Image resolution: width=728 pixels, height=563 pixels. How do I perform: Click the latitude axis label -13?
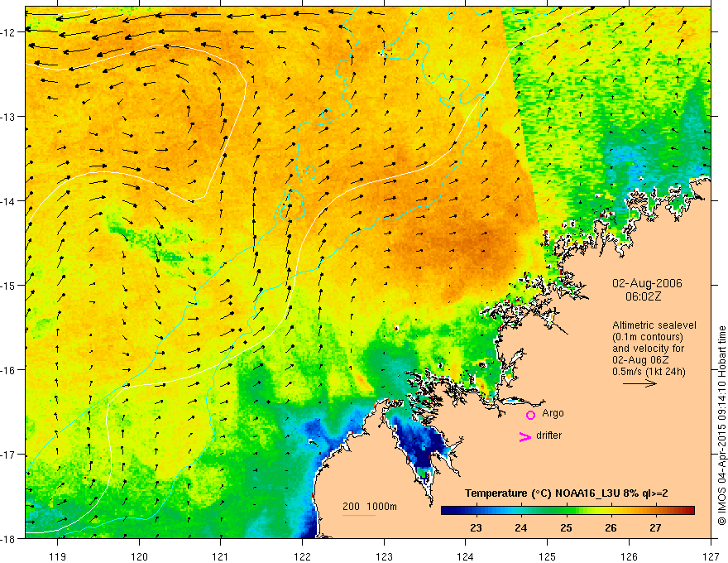point(9,117)
